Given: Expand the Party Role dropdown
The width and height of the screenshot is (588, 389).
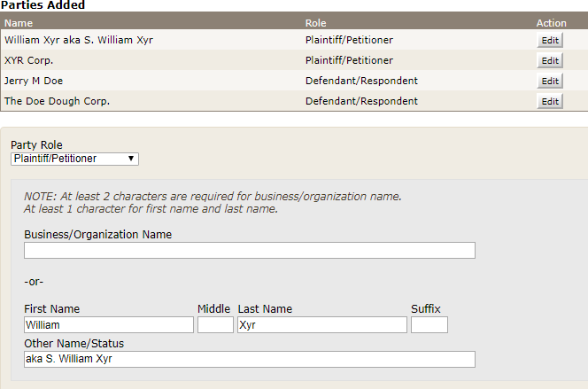Looking at the screenshot, I should [74, 159].
